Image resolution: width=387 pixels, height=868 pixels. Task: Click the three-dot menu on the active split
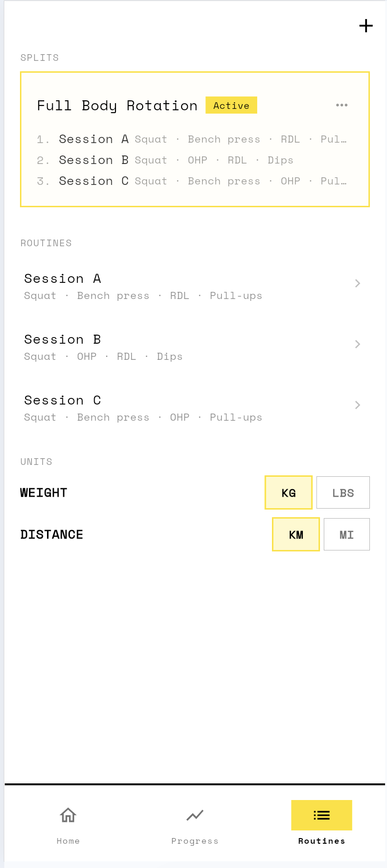[341, 105]
